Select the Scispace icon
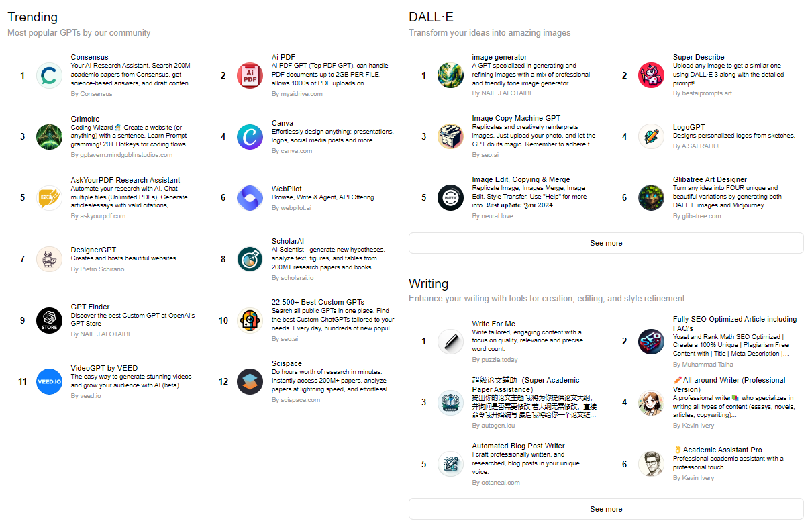 250,381
